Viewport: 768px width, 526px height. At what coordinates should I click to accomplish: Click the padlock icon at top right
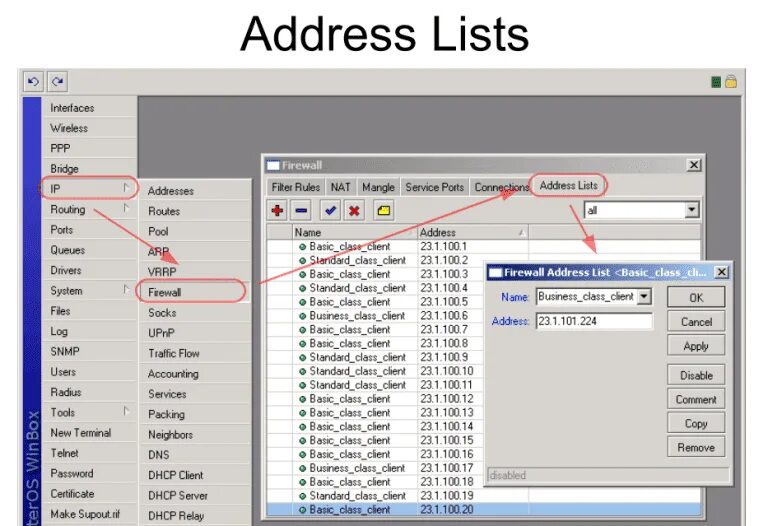731,81
